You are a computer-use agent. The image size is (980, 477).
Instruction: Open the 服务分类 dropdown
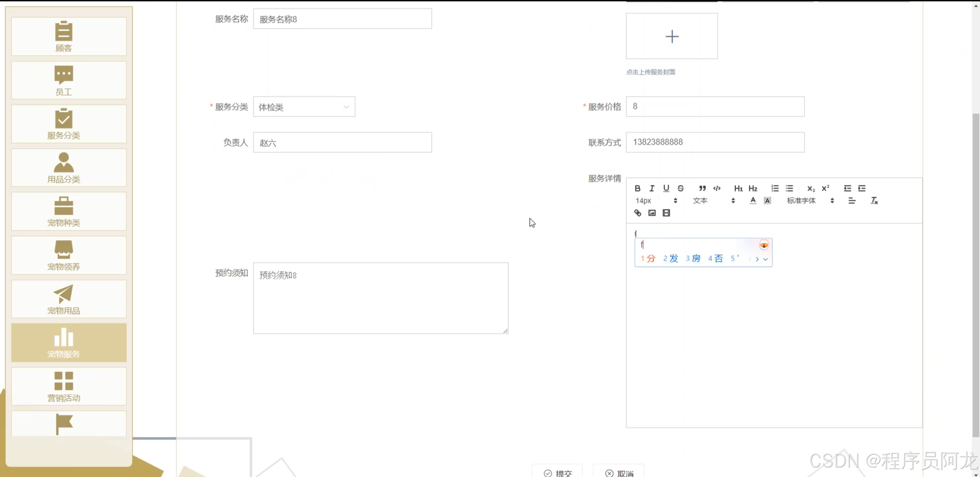304,107
